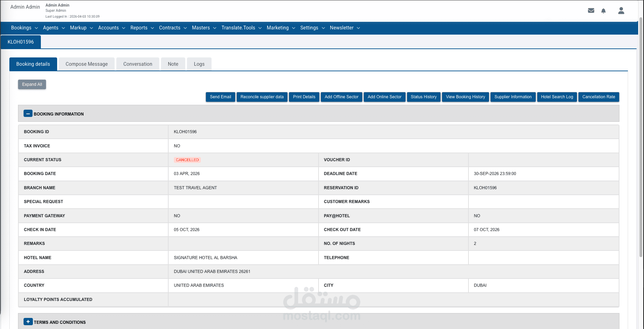Collapse the Booking Information section
This screenshot has height=329, width=644.
point(28,113)
